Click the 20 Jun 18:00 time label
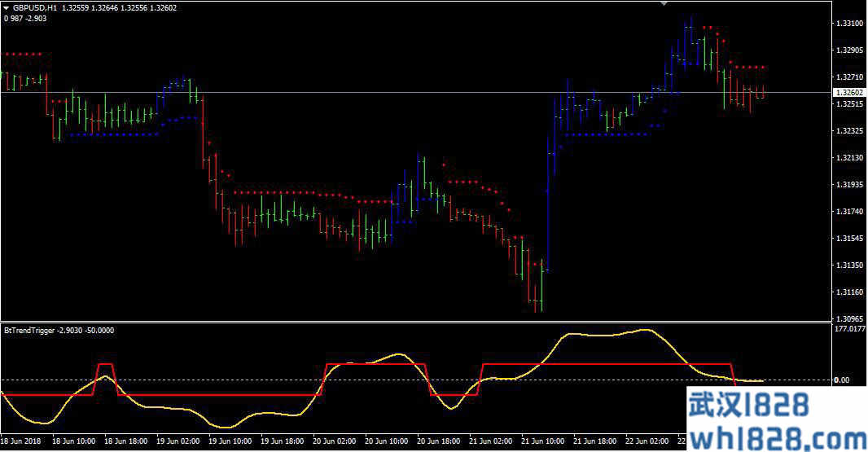This screenshot has width=868, height=452. tap(437, 441)
